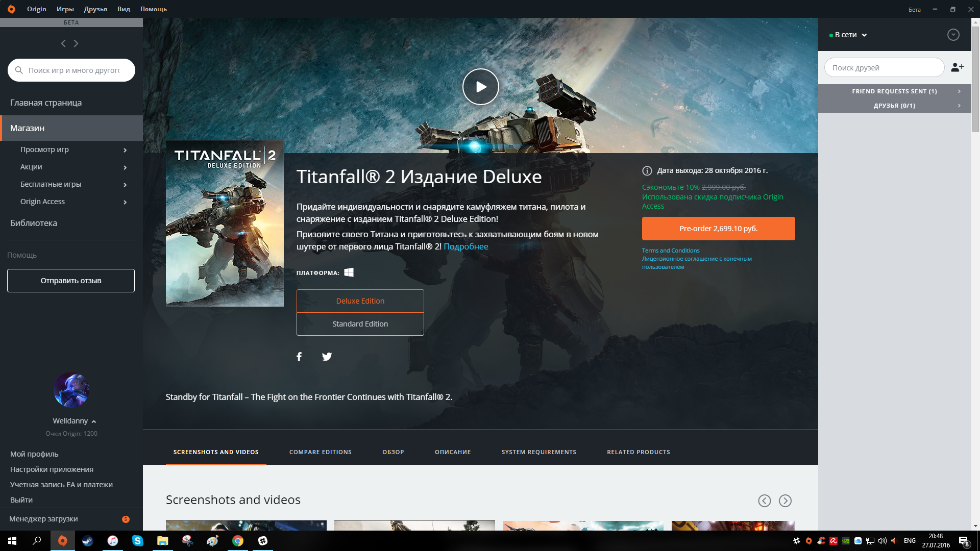Click the release date info icon
Image resolution: width=980 pixels, height=551 pixels.
tap(647, 171)
